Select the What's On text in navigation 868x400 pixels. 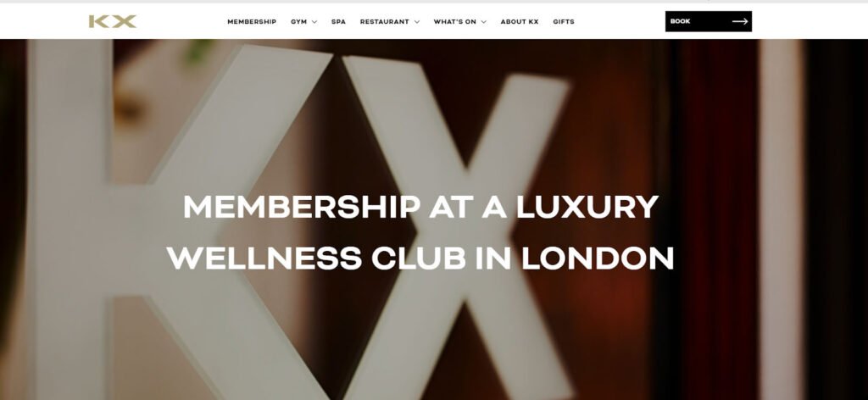click(454, 21)
